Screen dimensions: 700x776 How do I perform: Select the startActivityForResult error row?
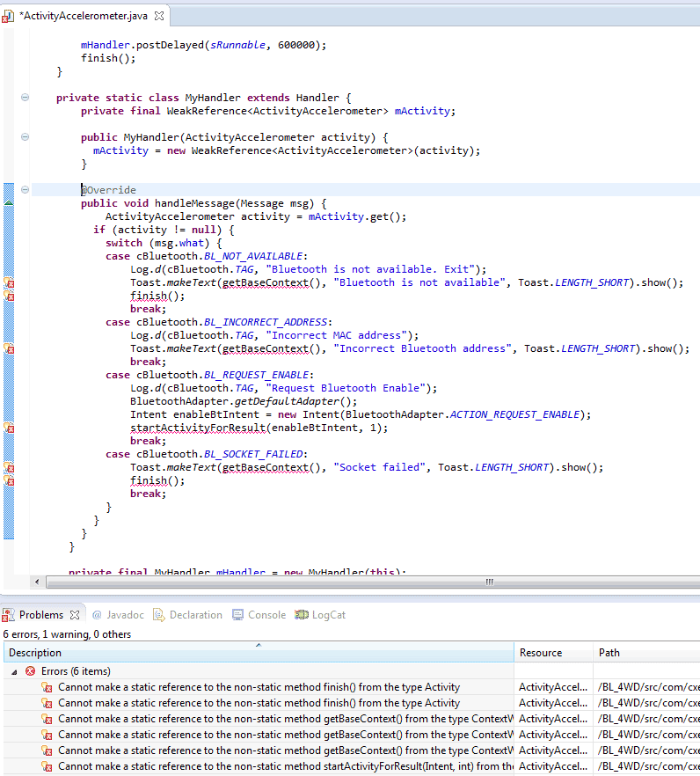(x=352, y=766)
